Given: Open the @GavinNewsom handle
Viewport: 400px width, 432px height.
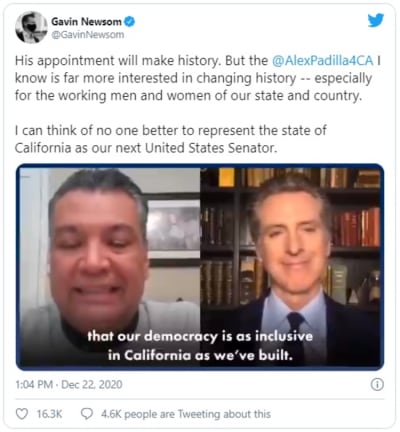Looking at the screenshot, I should tap(88, 35).
